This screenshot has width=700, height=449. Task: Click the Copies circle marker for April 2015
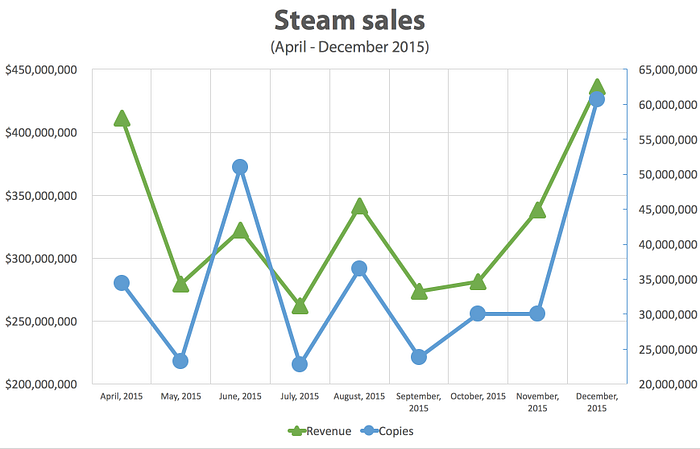pos(122,283)
